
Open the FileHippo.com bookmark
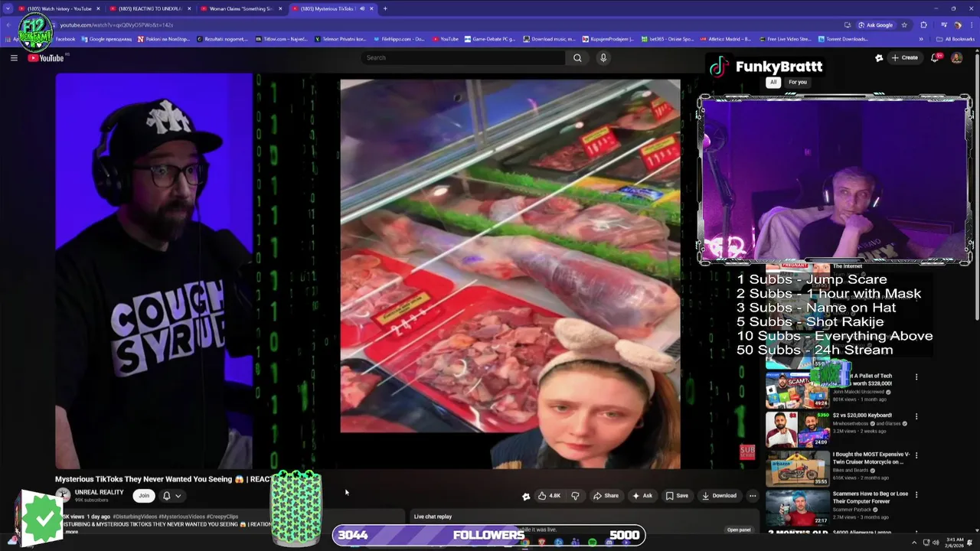[x=398, y=39]
